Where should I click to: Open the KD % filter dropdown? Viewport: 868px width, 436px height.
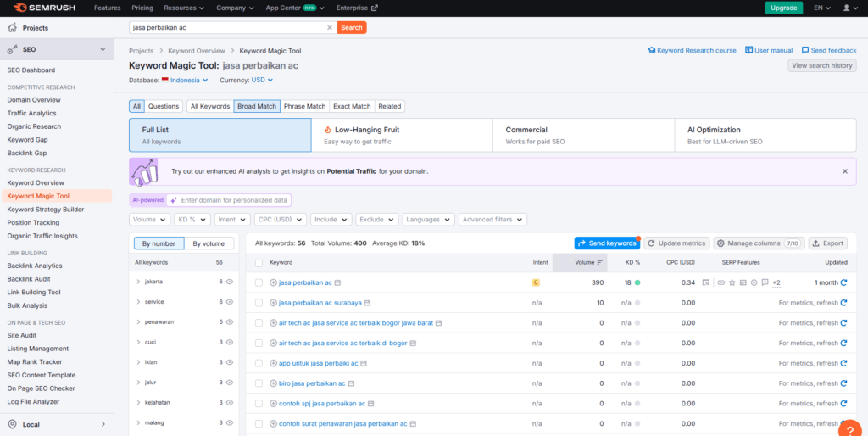192,220
